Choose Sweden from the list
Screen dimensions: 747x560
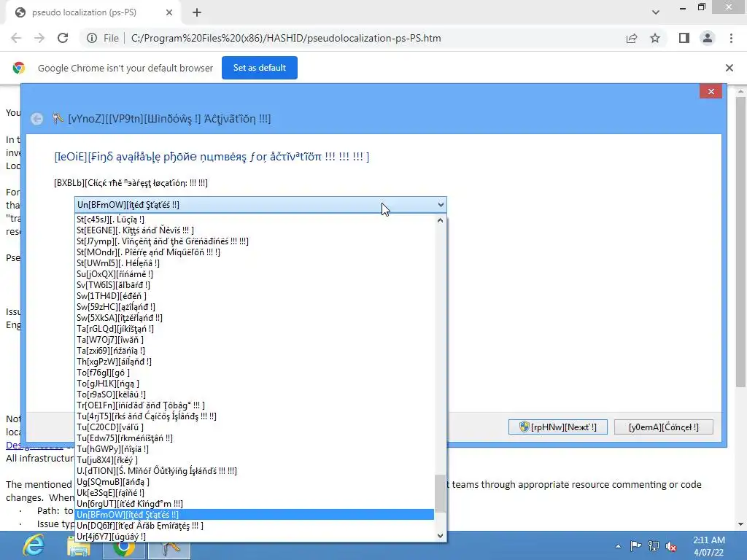click(x=255, y=296)
